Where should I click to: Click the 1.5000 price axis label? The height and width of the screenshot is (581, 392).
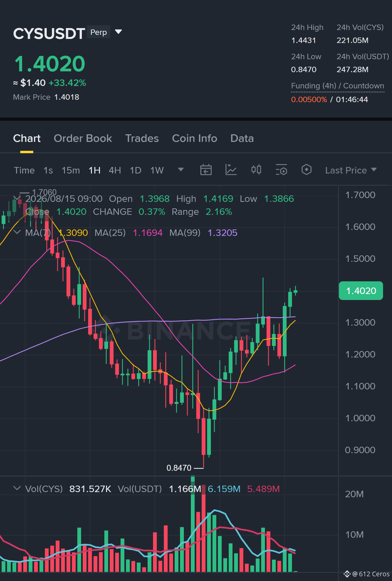point(360,259)
